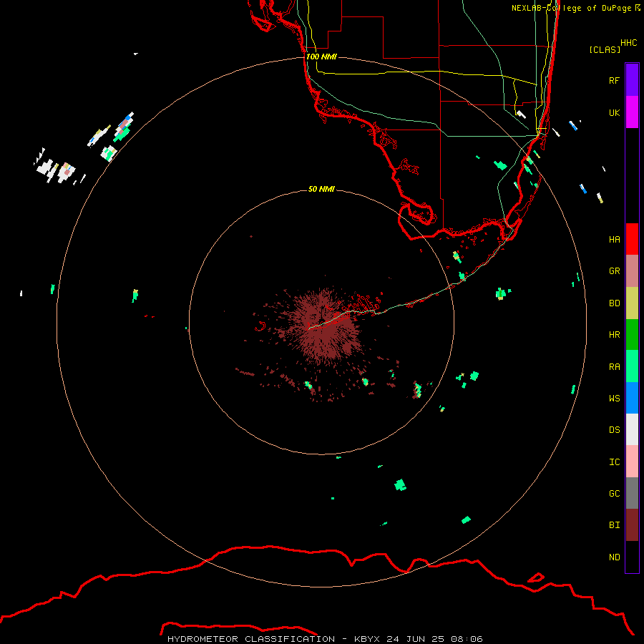Screen dimensions: 644x644
Task: Click the [CLAS] units label
Action: [x=605, y=49]
